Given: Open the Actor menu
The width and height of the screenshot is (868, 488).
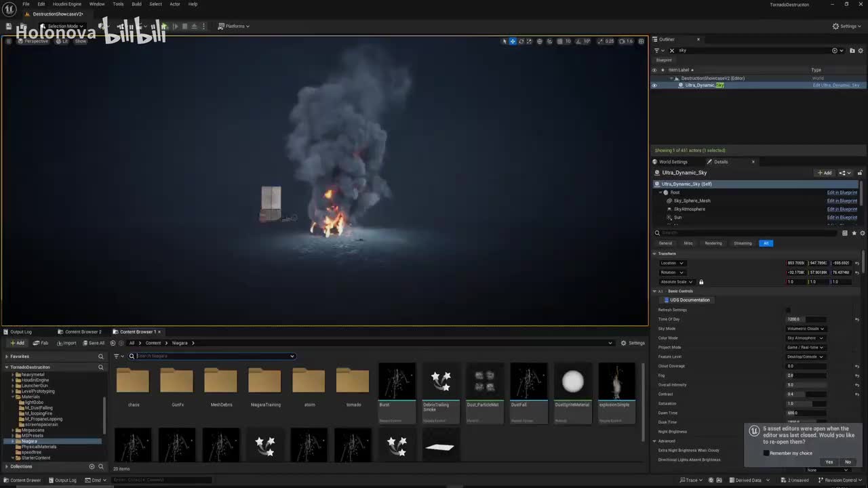Looking at the screenshot, I should 175,4.
